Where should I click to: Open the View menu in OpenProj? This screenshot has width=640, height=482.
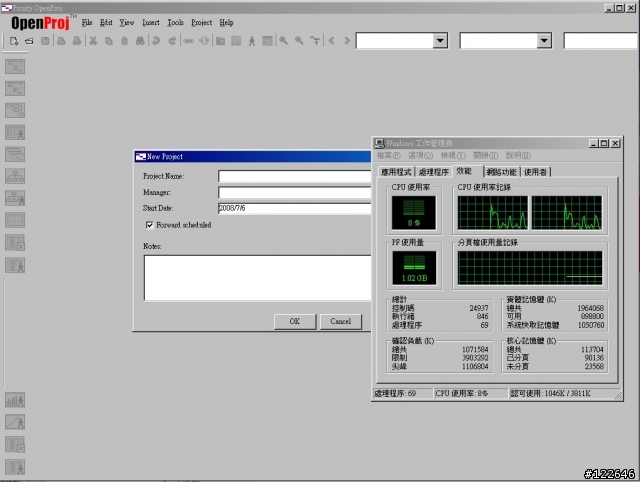127,23
